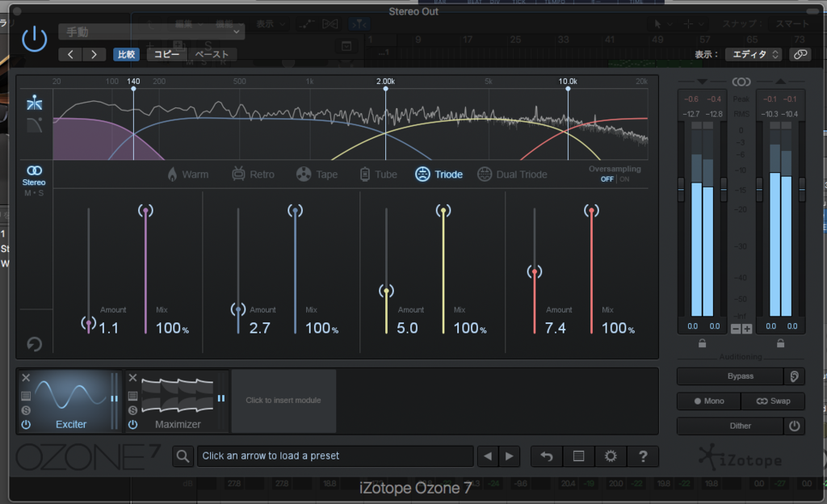Toggle the input gain lock icon

click(x=702, y=343)
